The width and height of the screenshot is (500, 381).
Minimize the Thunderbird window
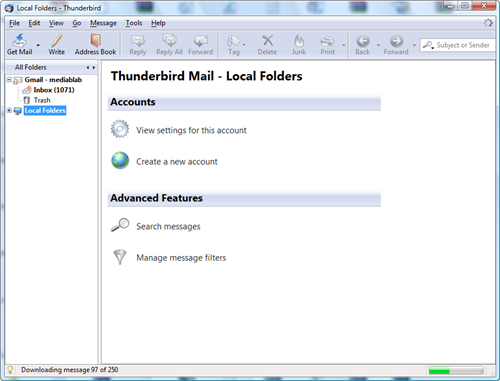(450, 6)
